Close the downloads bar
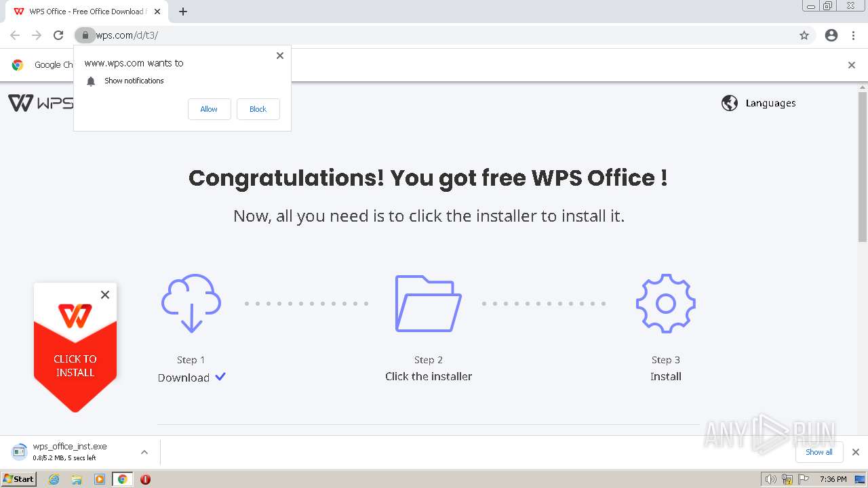 (856, 452)
